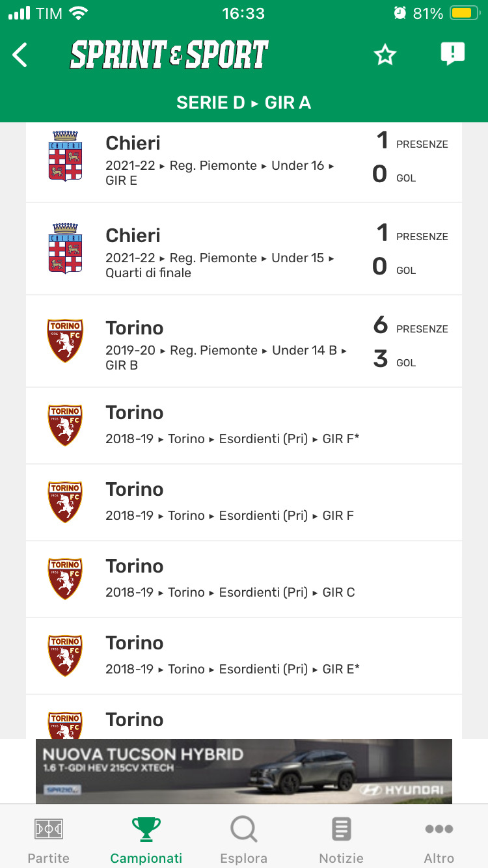The height and width of the screenshot is (868, 488).
Task: Tap Torino crest in Under 14 B row
Action: tap(65, 341)
